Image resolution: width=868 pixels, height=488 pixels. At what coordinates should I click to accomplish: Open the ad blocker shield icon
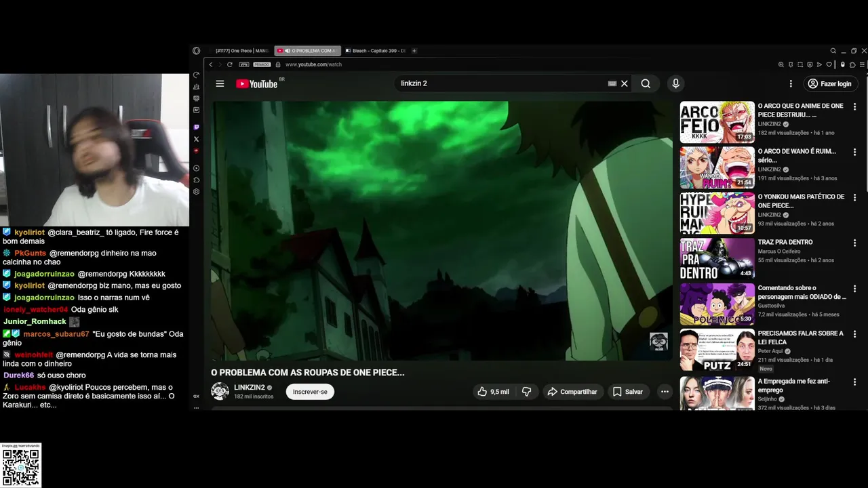(810, 64)
